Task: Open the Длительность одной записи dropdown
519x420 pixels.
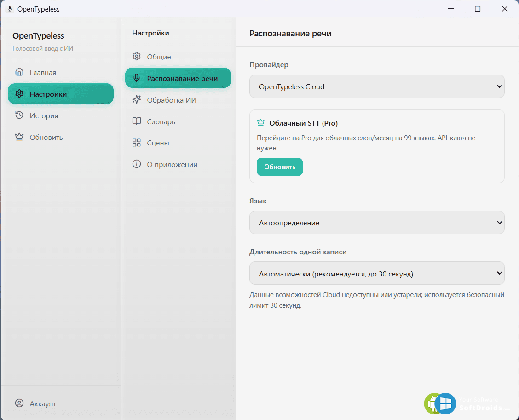Action: 377,273
